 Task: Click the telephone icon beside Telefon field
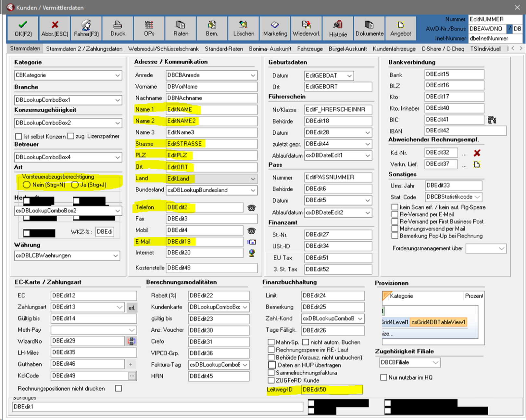click(x=251, y=208)
